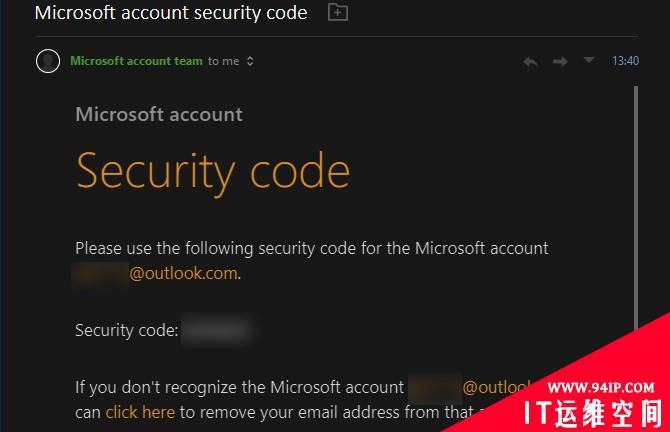
Task: Open the Microsoft account team sender name
Action: (136, 61)
